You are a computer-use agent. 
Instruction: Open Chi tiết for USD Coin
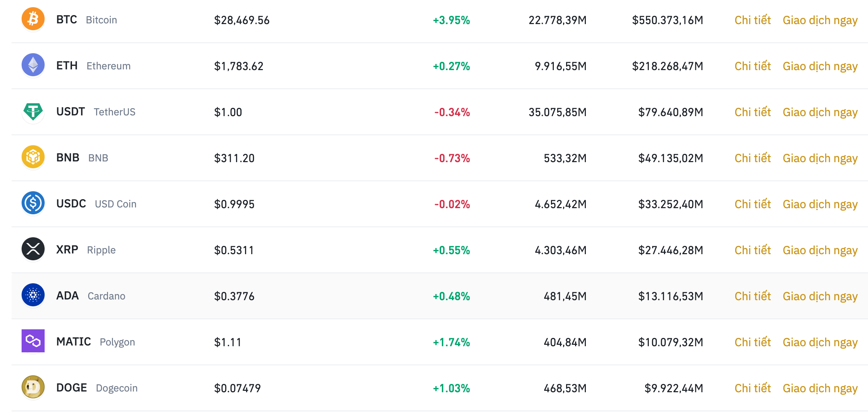click(752, 204)
